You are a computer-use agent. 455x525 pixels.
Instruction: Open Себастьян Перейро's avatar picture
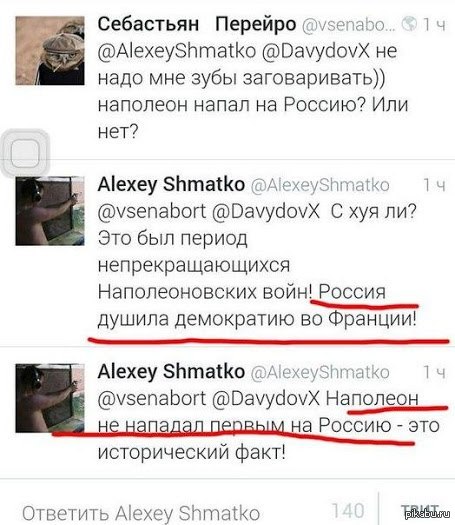tap(50, 51)
